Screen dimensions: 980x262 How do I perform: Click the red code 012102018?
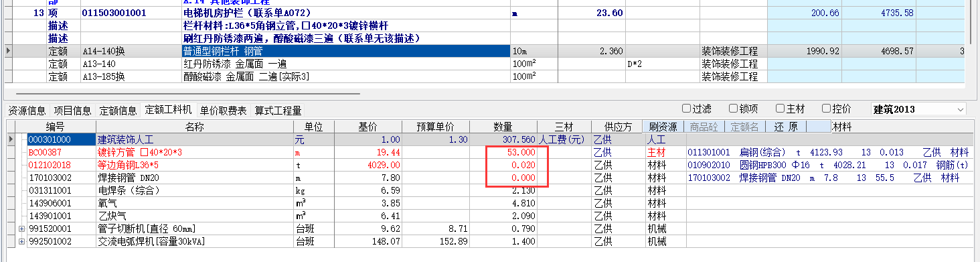pyautogui.click(x=61, y=165)
